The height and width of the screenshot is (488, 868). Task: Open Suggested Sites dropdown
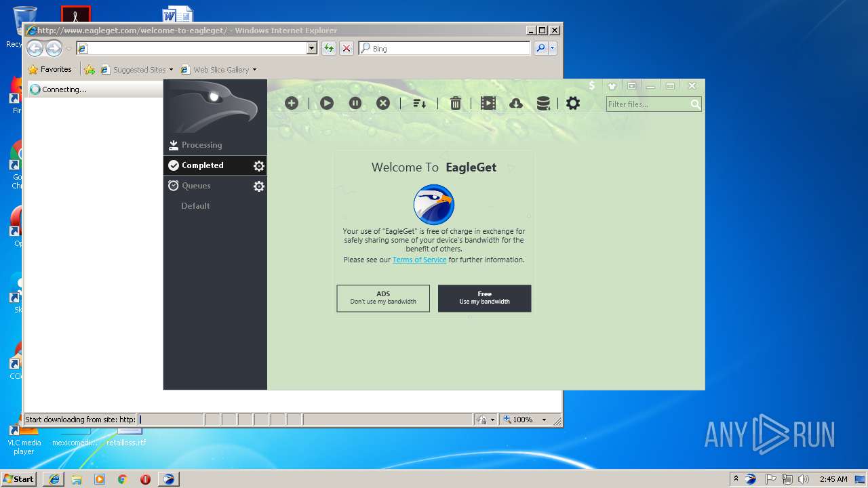click(x=137, y=69)
